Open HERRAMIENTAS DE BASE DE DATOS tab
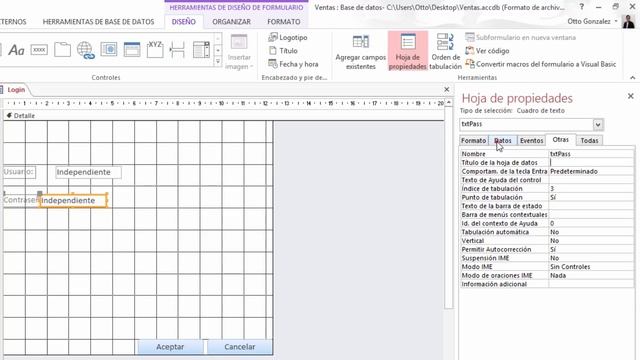The image size is (640, 360). (98, 22)
